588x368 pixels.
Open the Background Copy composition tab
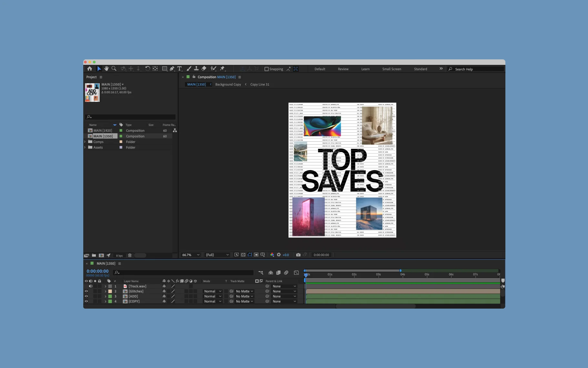point(228,85)
